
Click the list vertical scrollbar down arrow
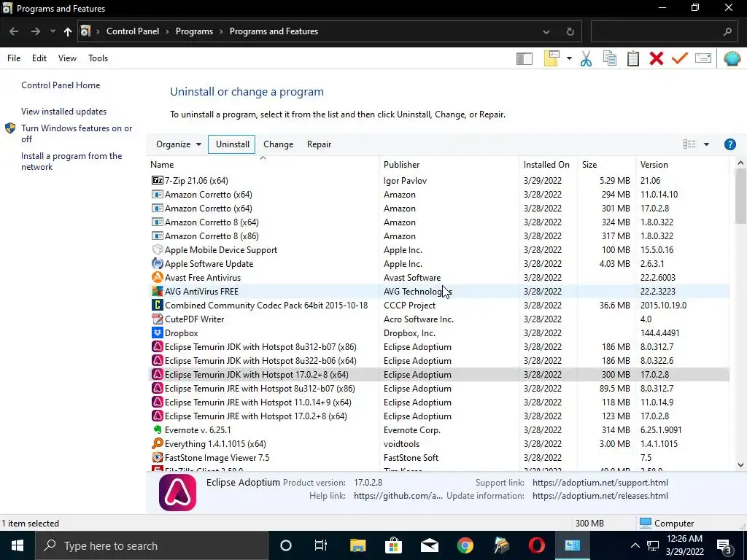(x=740, y=465)
